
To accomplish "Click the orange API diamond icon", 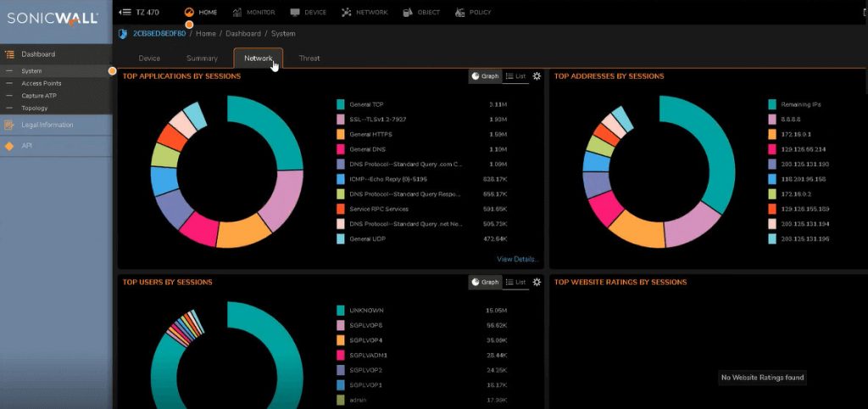I will (8, 146).
